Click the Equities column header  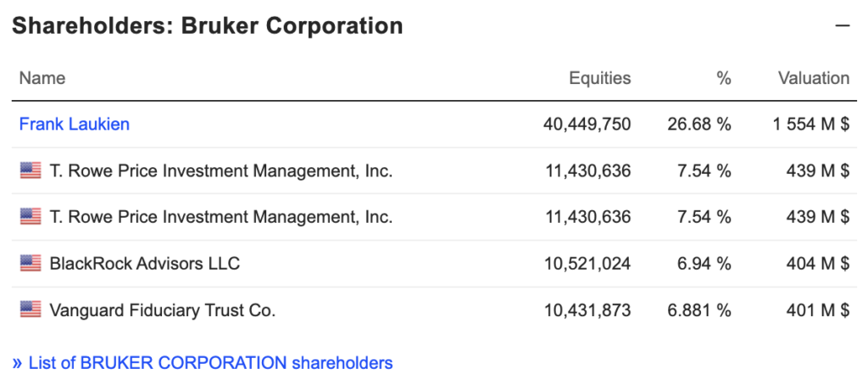pos(600,78)
